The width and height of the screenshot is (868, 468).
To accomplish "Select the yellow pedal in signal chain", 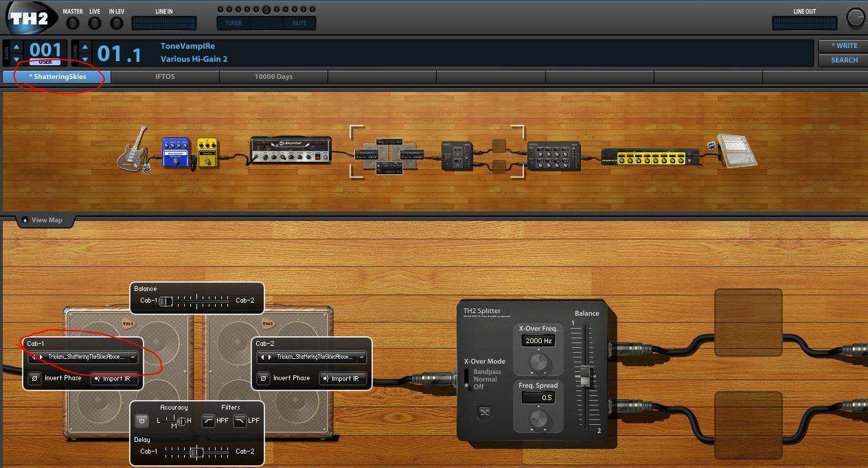I will click(x=207, y=154).
